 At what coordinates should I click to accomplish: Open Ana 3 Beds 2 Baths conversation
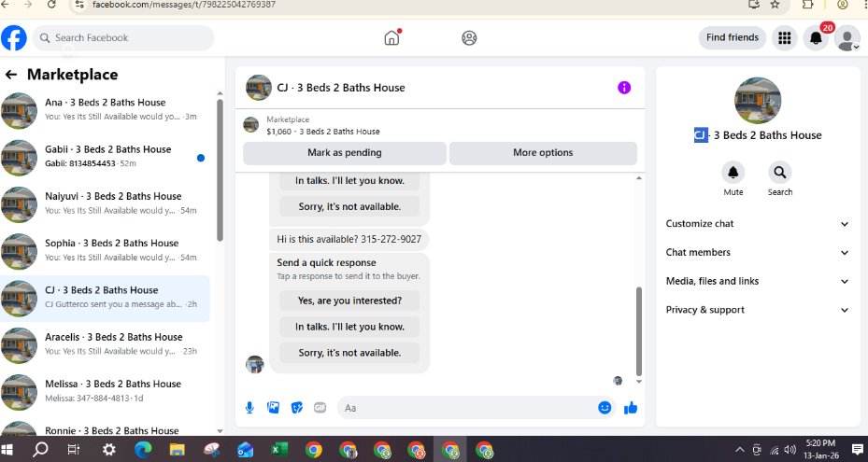point(106,110)
